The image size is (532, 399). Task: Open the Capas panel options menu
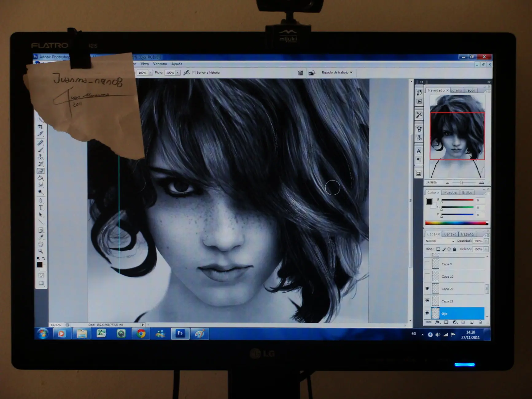[x=487, y=235]
